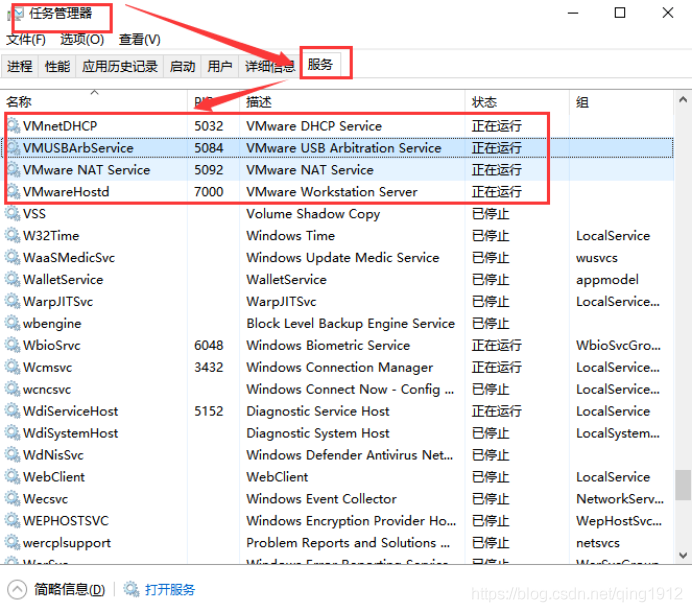Click the gear icon beside W32Time
Image resolution: width=692 pixels, height=612 pixels.
tap(13, 236)
